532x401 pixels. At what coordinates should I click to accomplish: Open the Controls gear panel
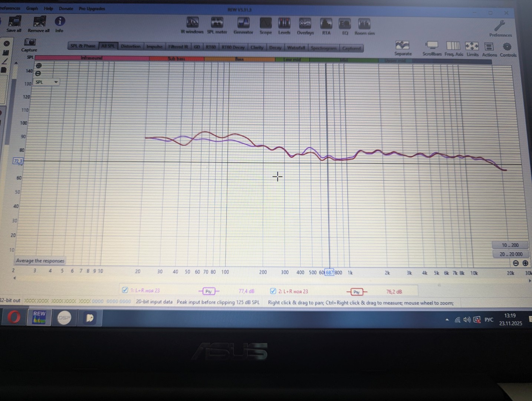click(x=507, y=47)
